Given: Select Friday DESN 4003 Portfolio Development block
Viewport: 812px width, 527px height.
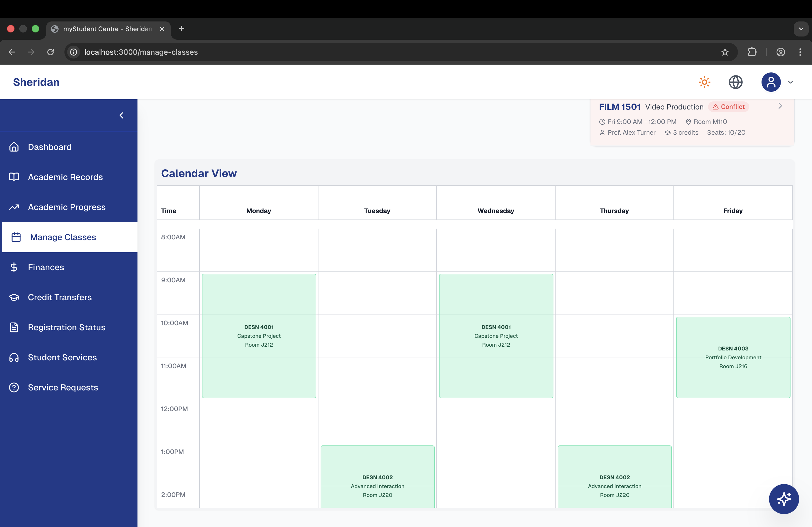Looking at the screenshot, I should [733, 357].
